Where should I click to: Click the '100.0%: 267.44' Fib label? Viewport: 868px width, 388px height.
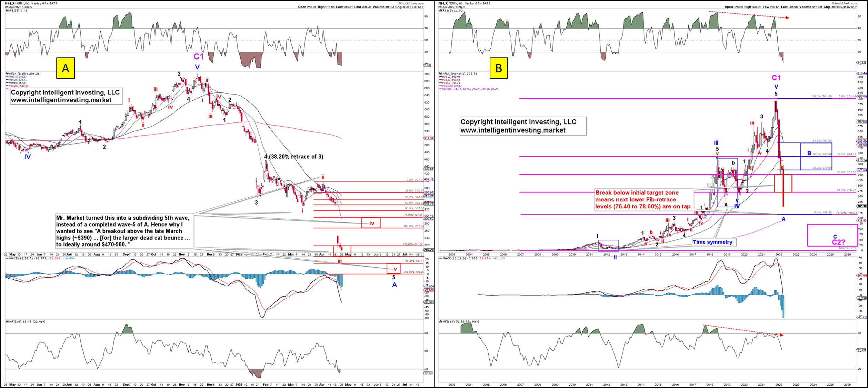414,226
